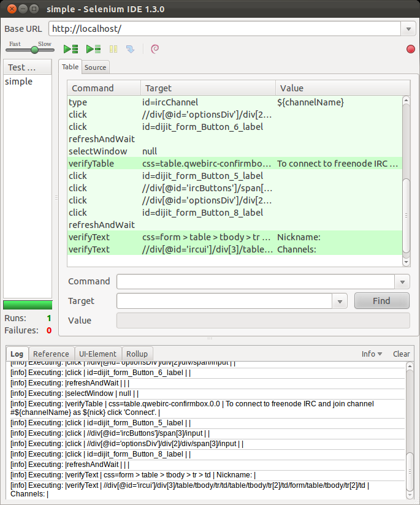This screenshot has height=505, width=420.
Task: Switch to the Source tab
Action: pyautogui.click(x=95, y=67)
